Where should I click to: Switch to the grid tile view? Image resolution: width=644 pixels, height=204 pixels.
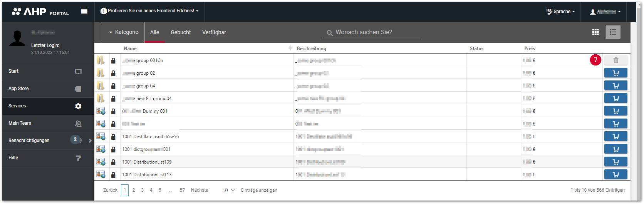pyautogui.click(x=595, y=32)
